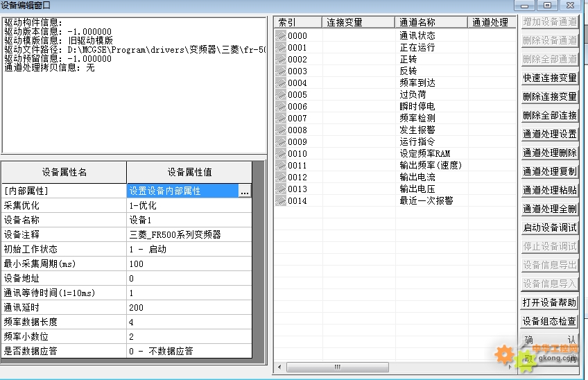Click the 连接变量 column header
The image size is (588, 380).
coord(358,22)
